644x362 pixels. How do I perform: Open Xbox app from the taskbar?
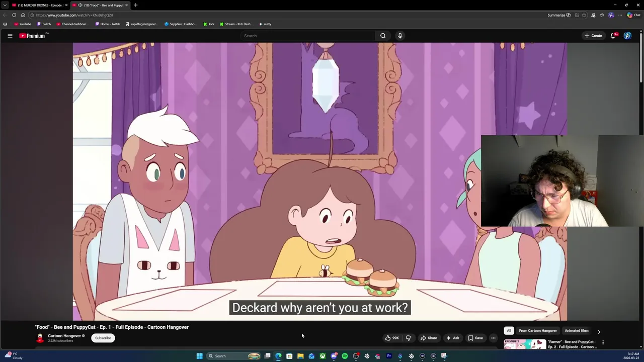pos(323,356)
